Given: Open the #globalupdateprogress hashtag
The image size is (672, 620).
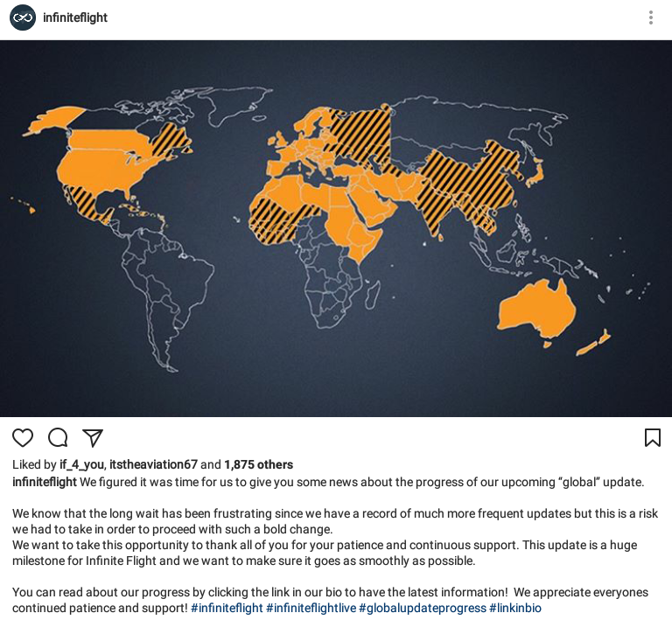Looking at the screenshot, I should [x=422, y=608].
